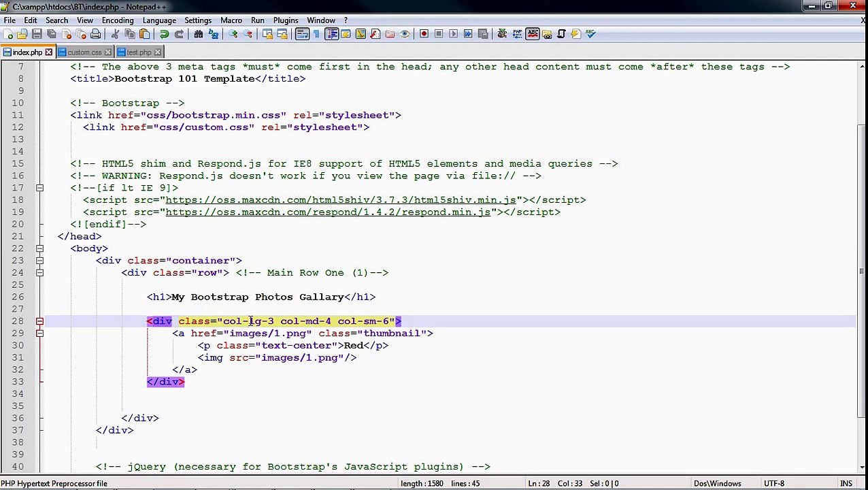Toggle Word Wrap toolbar button
Screen dimensions: 868x490
301,34
